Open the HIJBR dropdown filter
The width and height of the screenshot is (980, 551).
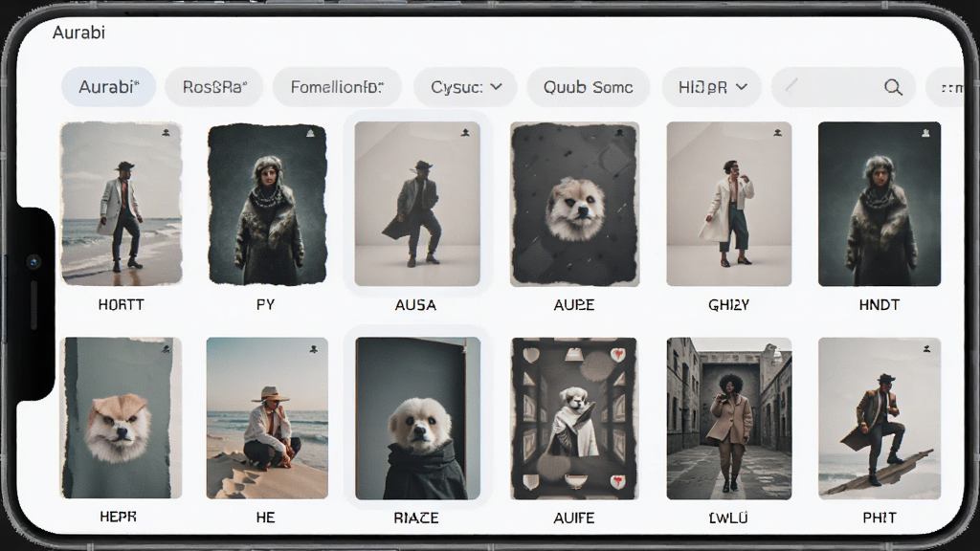(712, 87)
